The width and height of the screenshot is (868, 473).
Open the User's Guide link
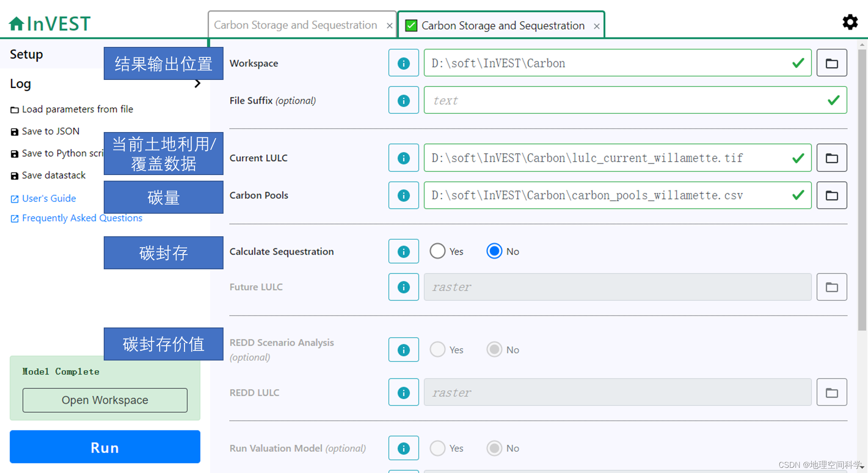pos(49,198)
